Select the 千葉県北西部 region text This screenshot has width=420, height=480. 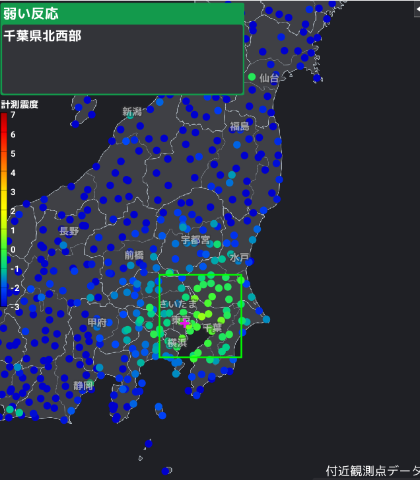pos(42,36)
